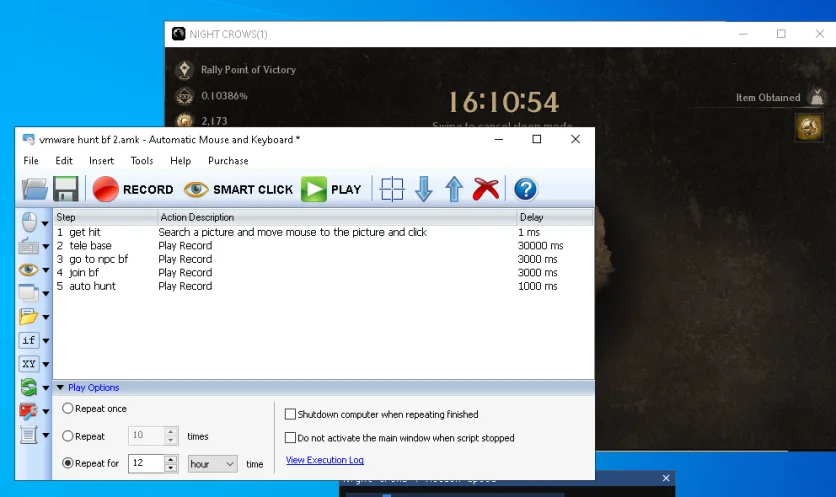Expand the mouse action dropdown arrow
836x497 pixels.
click(45, 223)
